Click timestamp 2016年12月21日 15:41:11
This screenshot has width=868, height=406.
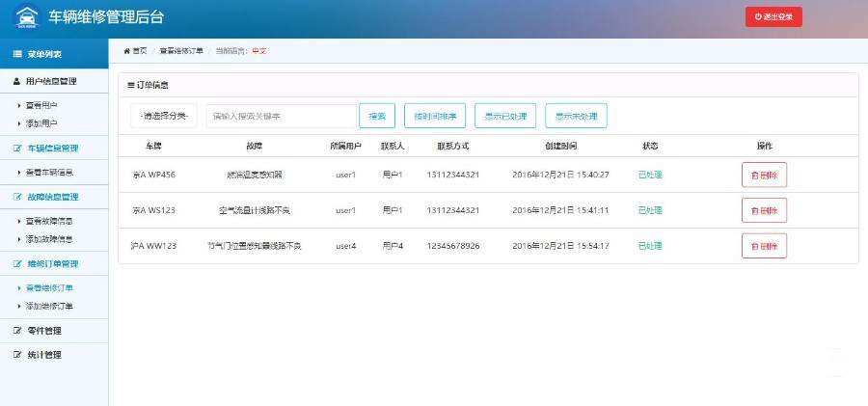[560, 210]
